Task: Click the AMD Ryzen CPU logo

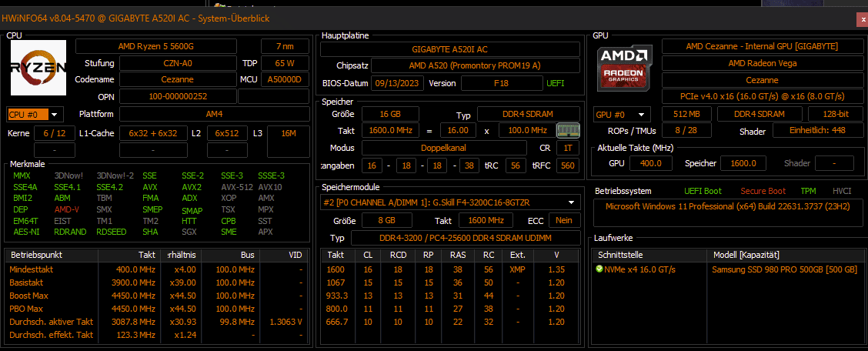Action: pos(38,68)
